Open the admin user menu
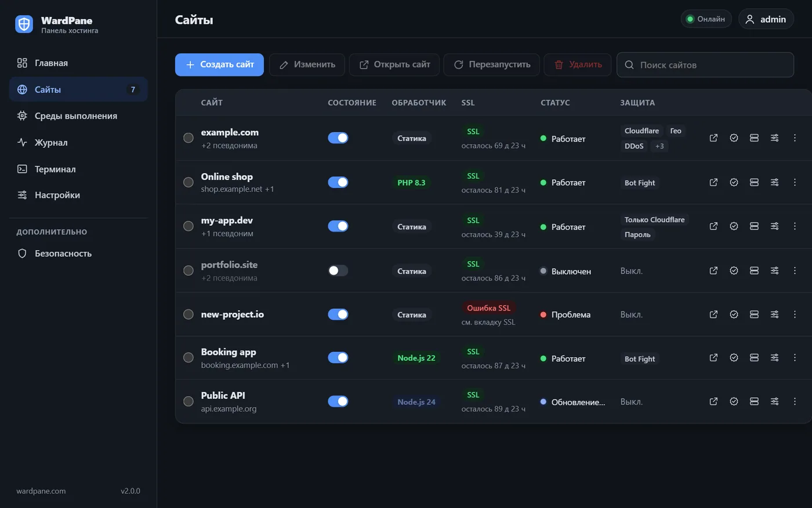Viewport: 812px width, 508px height. 766,19
